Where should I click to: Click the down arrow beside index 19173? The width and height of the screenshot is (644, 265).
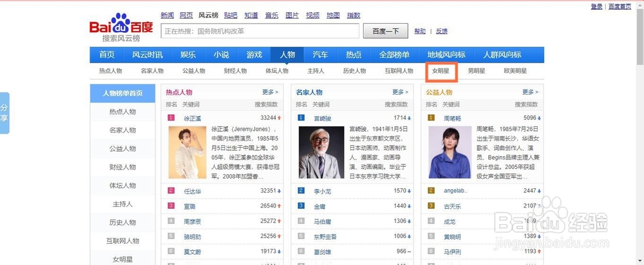coord(279,251)
